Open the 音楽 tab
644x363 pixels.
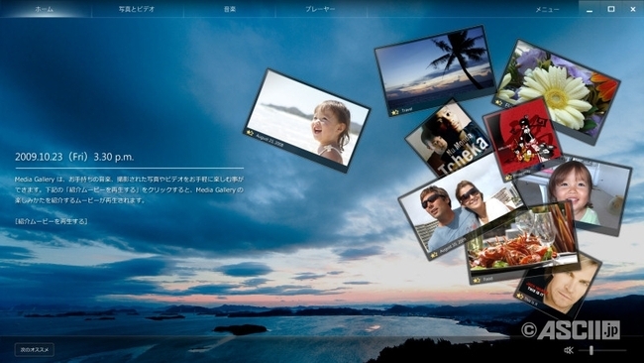click(x=230, y=9)
